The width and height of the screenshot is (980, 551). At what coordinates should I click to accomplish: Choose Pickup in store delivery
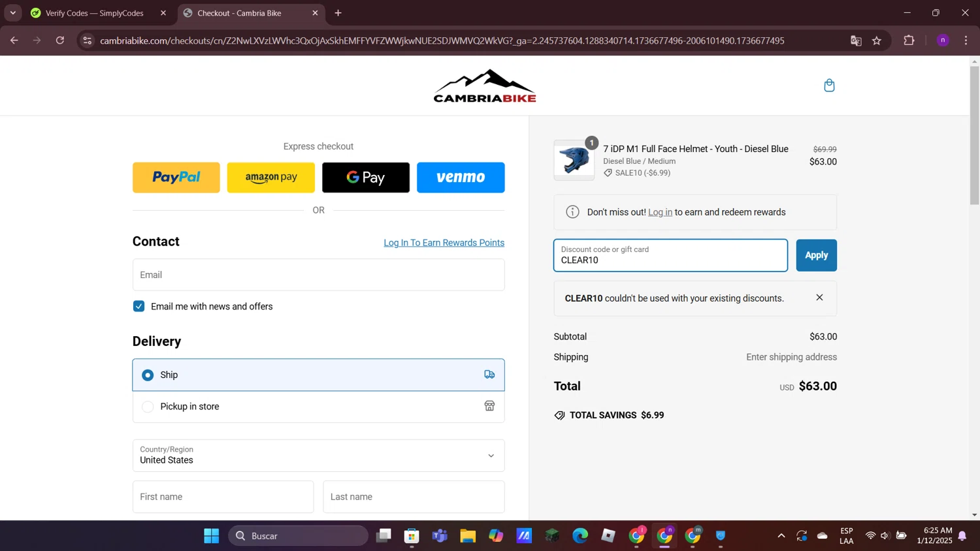[x=318, y=407]
